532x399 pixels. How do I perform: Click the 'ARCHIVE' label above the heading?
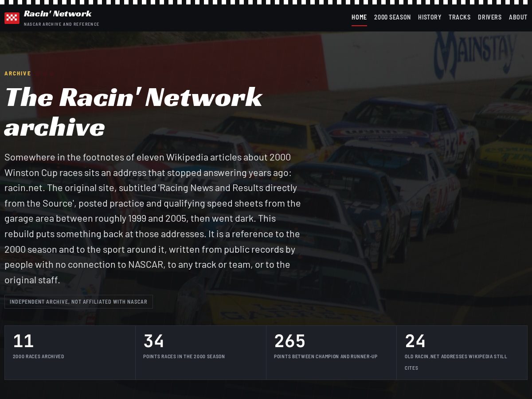[x=18, y=74]
